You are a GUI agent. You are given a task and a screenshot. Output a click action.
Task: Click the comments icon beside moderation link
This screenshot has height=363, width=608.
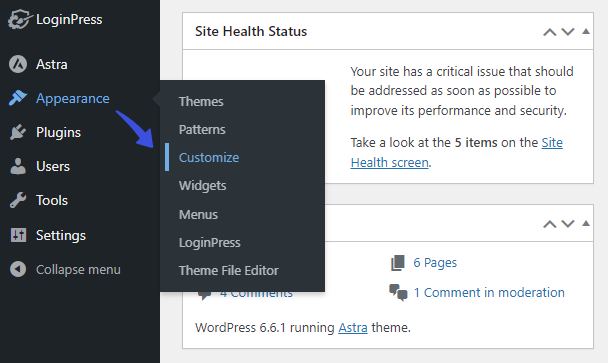coord(398,292)
